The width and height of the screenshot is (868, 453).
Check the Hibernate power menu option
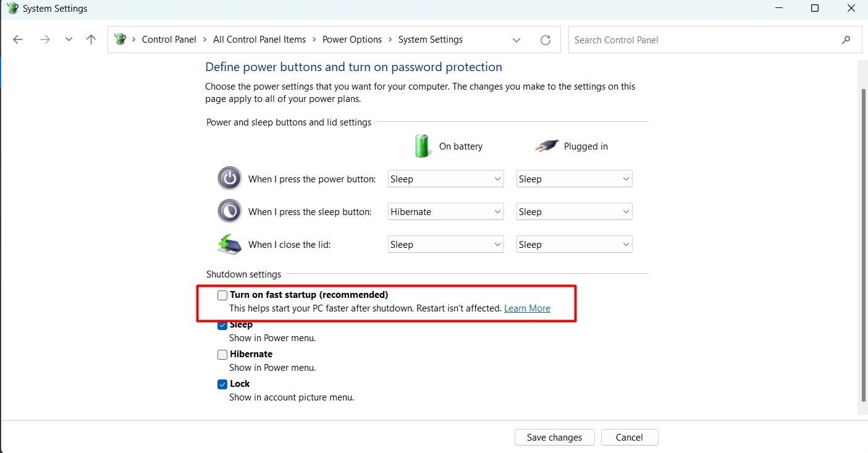click(222, 355)
